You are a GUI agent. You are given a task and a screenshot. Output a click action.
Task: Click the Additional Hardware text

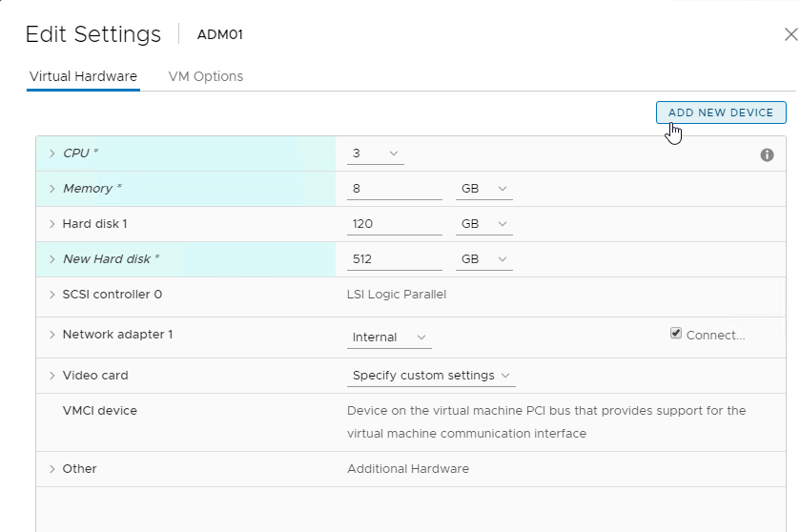(x=408, y=469)
